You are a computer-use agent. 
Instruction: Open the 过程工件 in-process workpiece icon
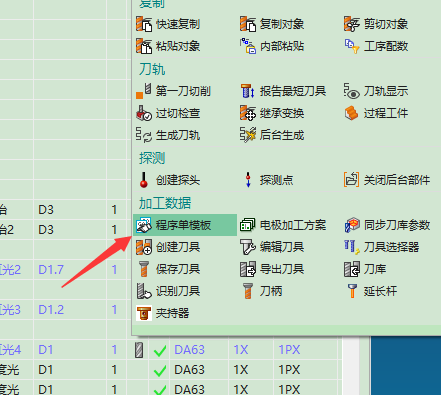pos(352,113)
